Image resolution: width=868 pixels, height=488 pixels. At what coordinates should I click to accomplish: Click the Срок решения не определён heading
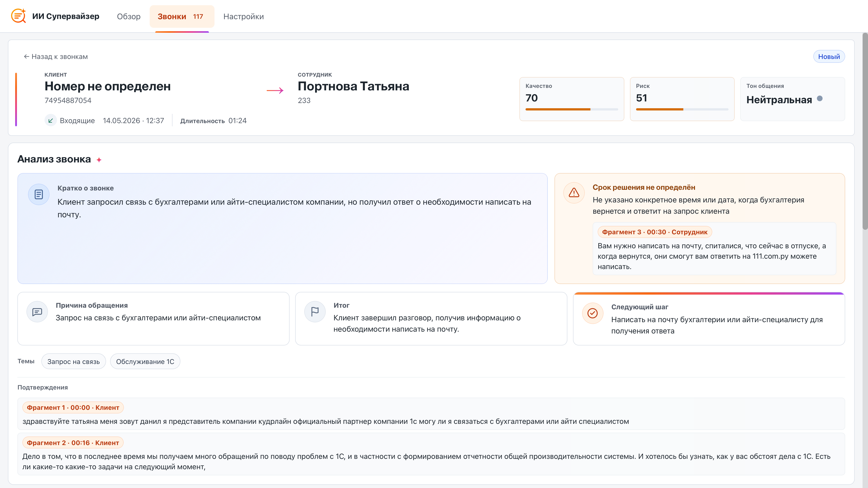644,187
